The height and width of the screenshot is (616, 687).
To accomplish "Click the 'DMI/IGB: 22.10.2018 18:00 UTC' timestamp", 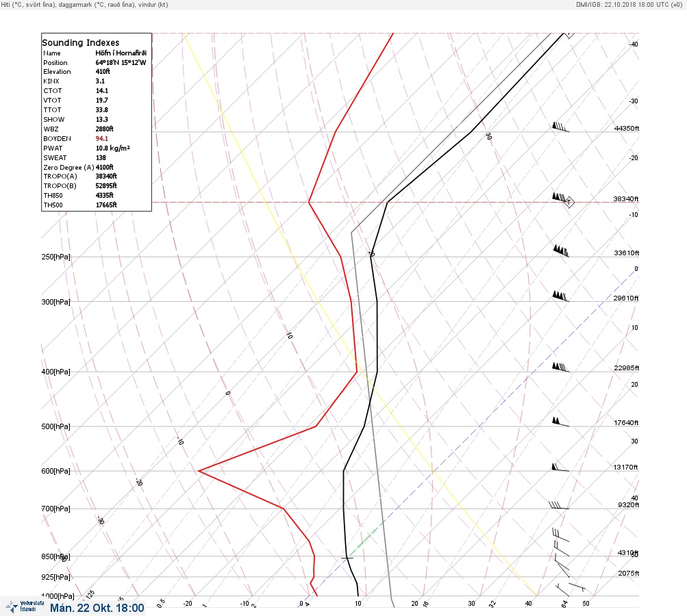I will point(629,4).
